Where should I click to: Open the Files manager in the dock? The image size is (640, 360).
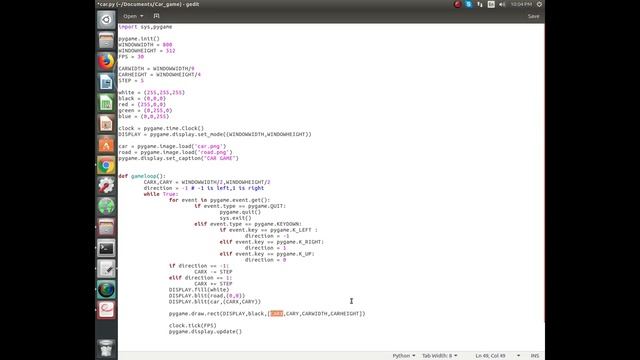(106, 40)
